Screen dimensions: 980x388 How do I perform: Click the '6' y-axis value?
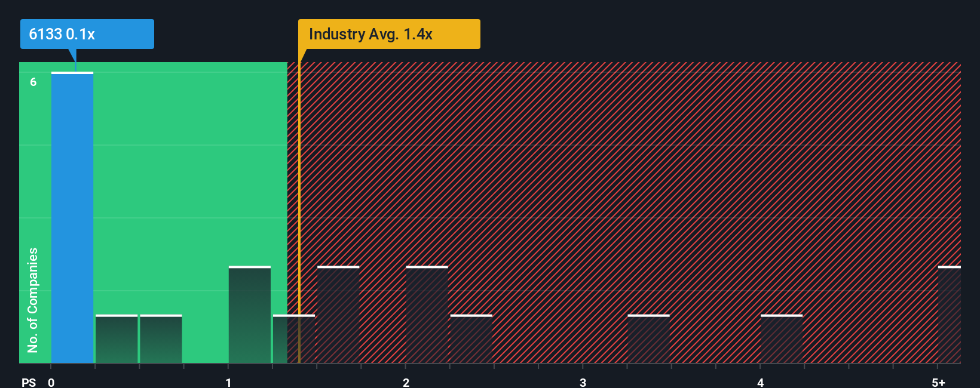(33, 82)
